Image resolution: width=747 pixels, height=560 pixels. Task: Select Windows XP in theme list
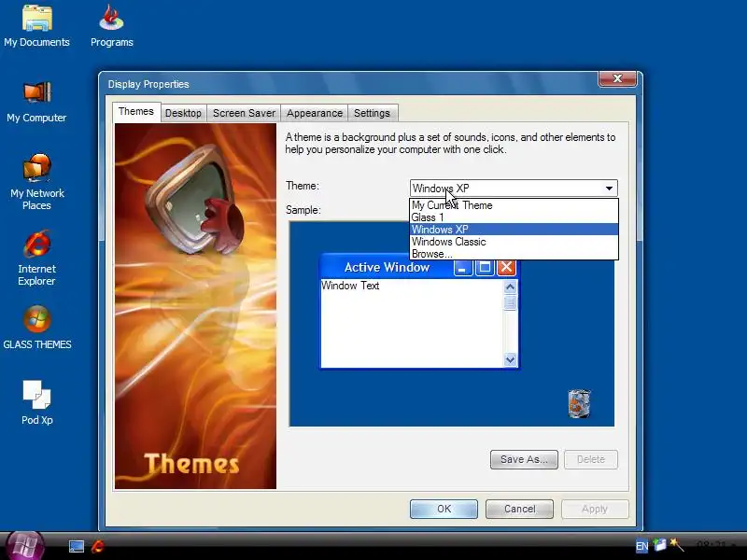click(x=514, y=230)
